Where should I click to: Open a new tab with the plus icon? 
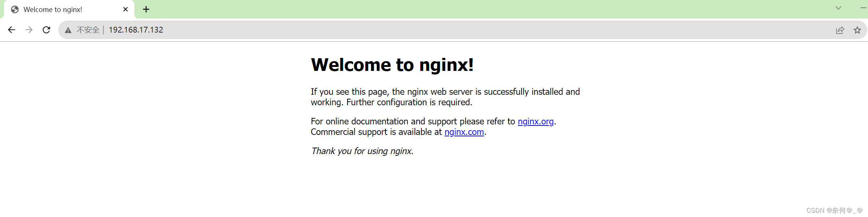click(146, 9)
